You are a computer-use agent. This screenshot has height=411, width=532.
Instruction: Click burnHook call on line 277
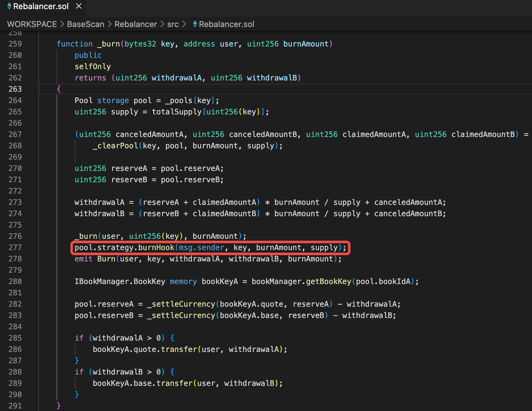(x=156, y=248)
